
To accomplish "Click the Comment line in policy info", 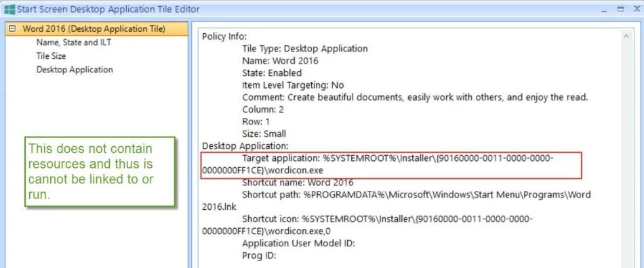I will point(416,97).
